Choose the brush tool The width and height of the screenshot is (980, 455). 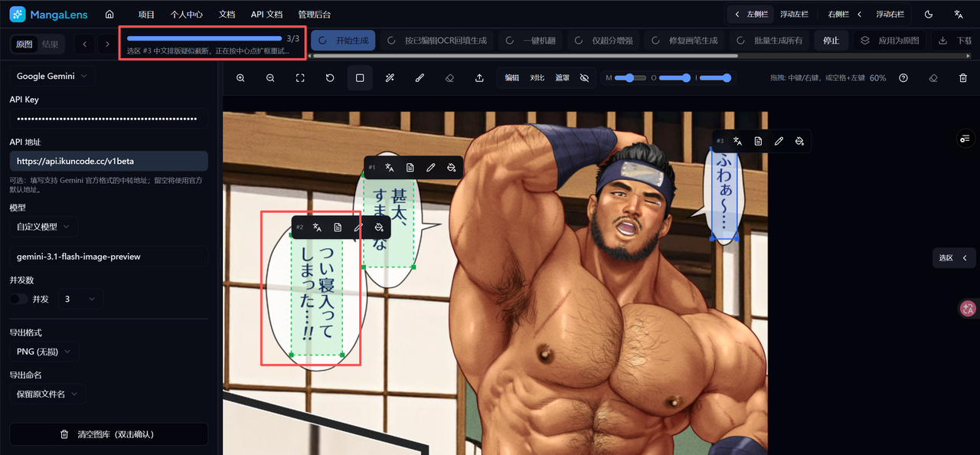click(x=420, y=78)
